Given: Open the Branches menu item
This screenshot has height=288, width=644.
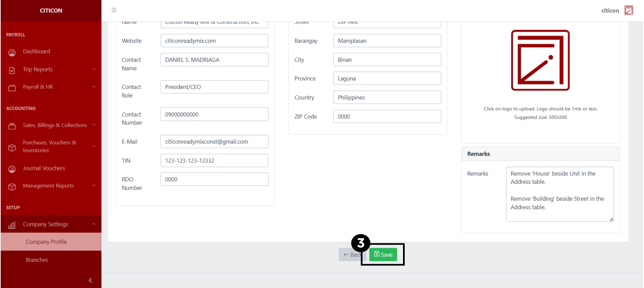Looking at the screenshot, I should 37,260.
